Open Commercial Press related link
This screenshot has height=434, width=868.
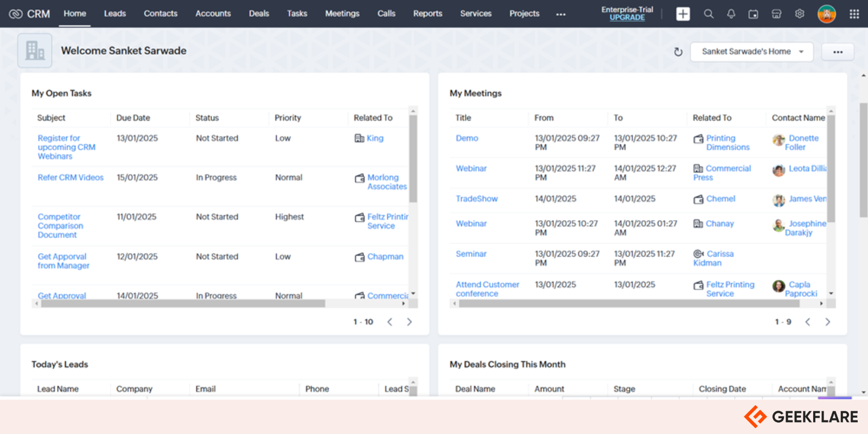(722, 173)
